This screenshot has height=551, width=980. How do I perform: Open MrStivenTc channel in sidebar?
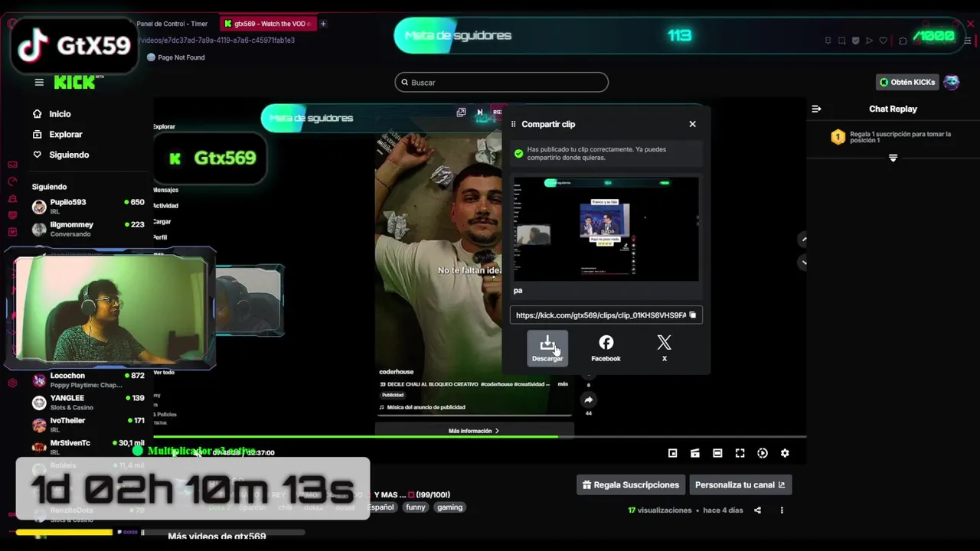coord(88,447)
